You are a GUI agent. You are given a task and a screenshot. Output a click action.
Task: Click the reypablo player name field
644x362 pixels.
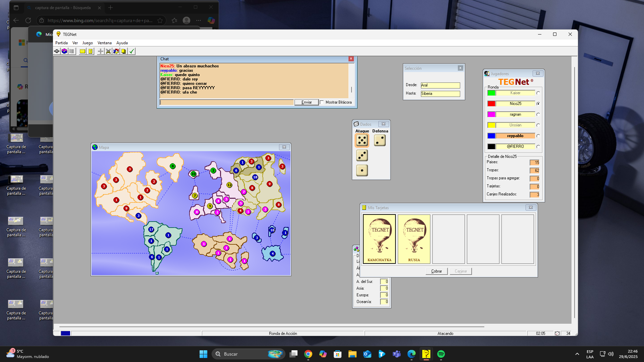(515, 136)
